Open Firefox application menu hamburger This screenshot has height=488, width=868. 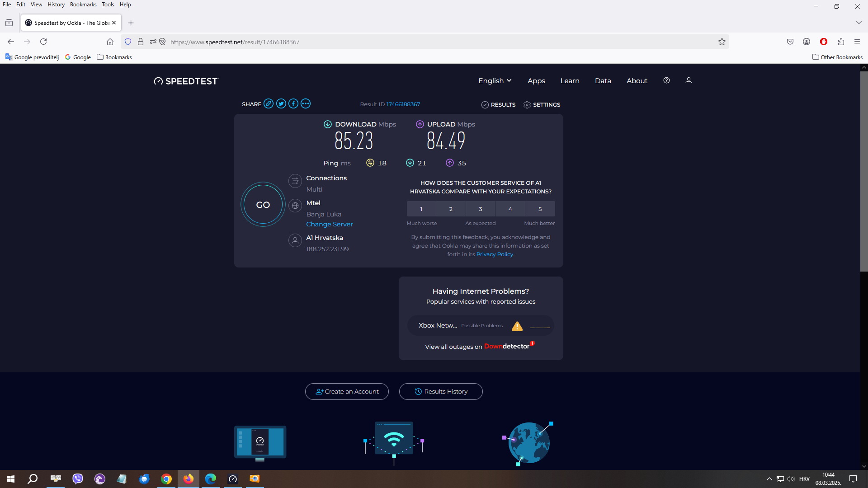pyautogui.click(x=857, y=42)
